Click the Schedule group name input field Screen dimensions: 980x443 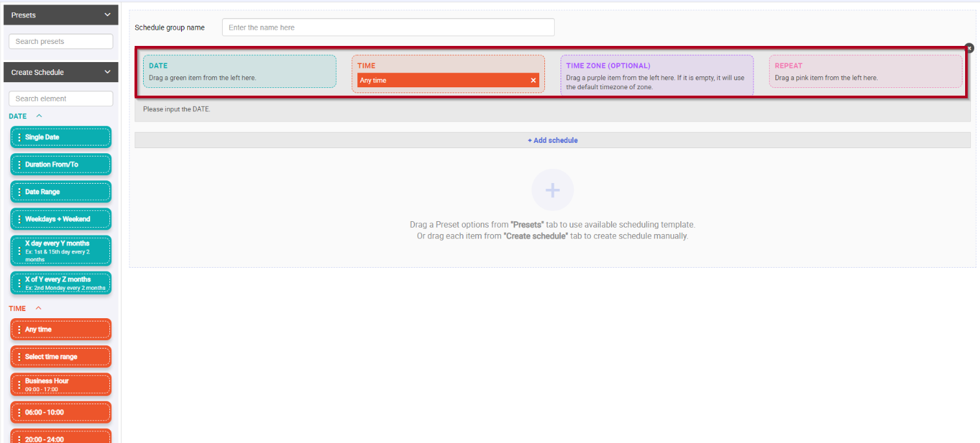click(388, 27)
